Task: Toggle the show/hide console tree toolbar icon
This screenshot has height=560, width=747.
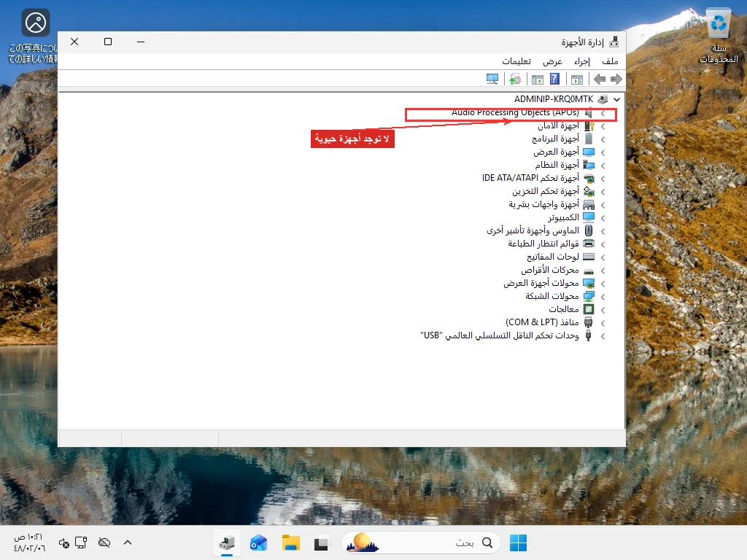Action: 577,79
